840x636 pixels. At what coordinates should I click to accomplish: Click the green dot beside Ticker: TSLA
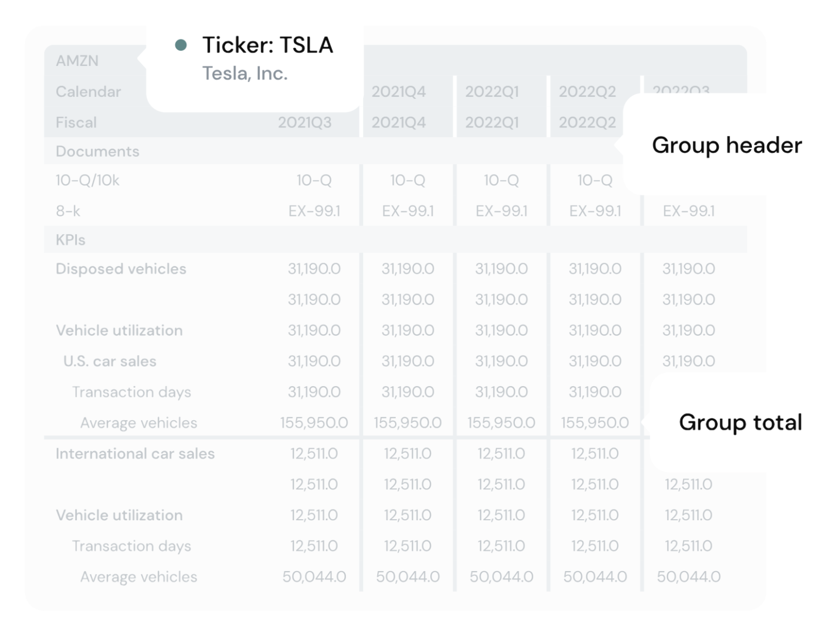pos(181,45)
